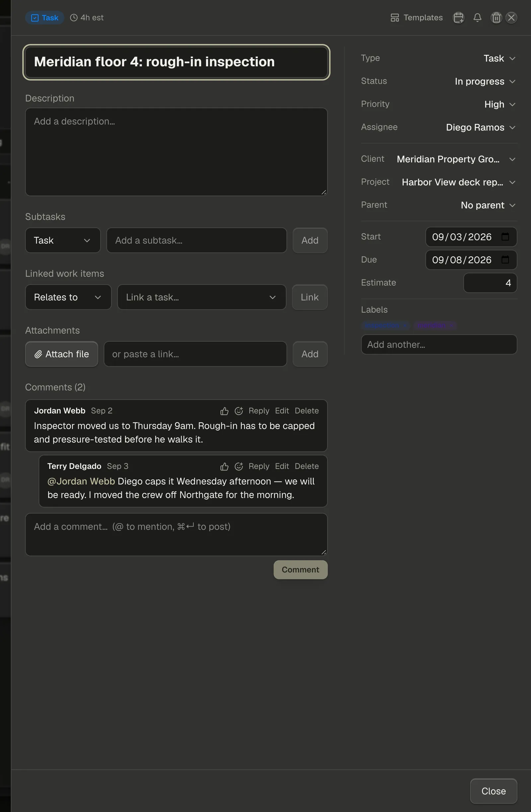This screenshot has width=531, height=812.
Task: Open the Parent dropdown
Action: (488, 205)
